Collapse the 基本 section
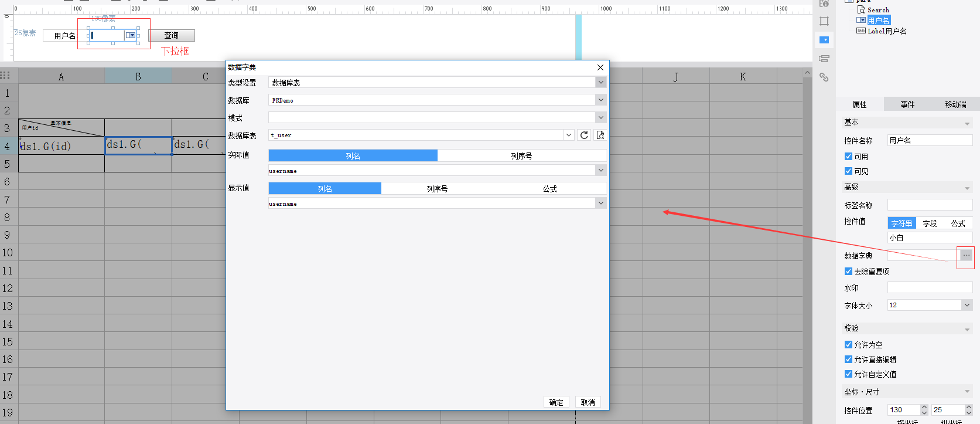This screenshot has height=424, width=980. (967, 124)
